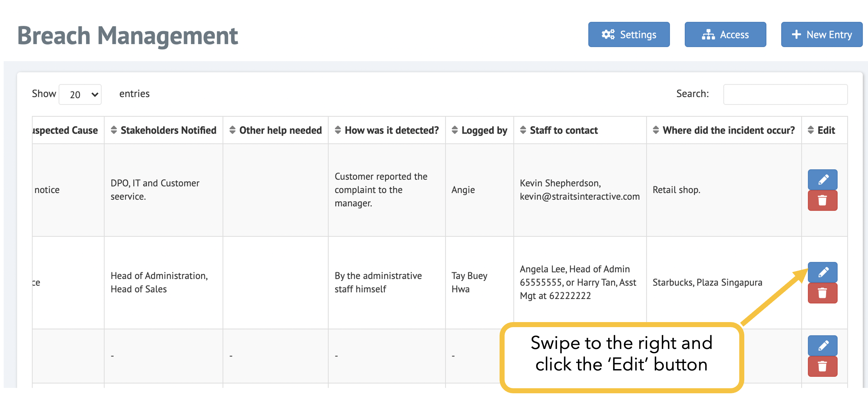Sort by Where did the incident occur?
This screenshot has width=868, height=401.
point(723,130)
